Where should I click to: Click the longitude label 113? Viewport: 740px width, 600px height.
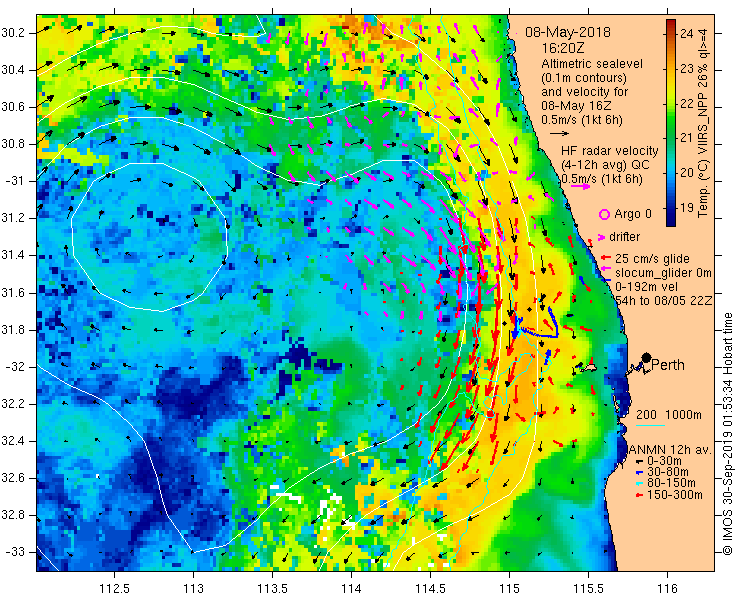point(193,589)
